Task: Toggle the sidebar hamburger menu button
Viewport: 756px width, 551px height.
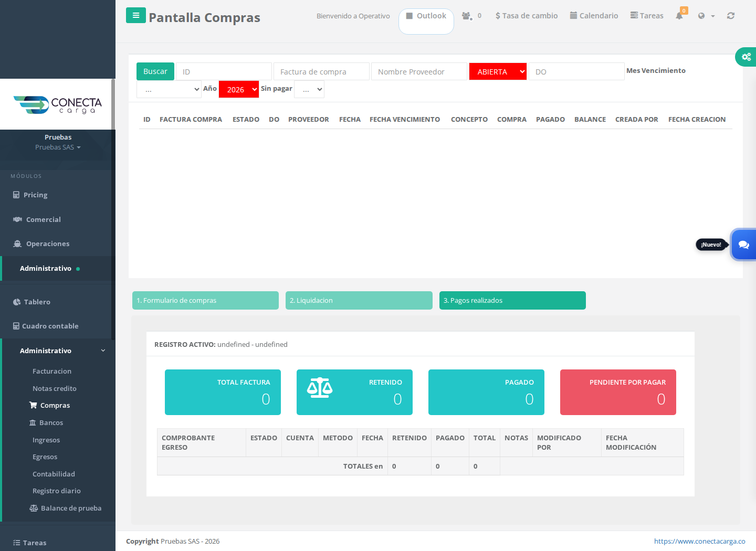Action: [136, 15]
